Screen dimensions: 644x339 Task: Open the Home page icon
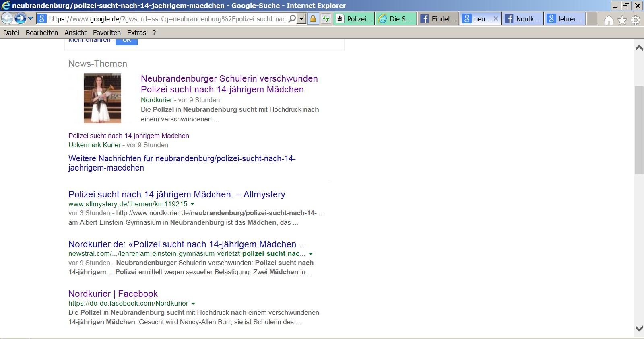(609, 20)
